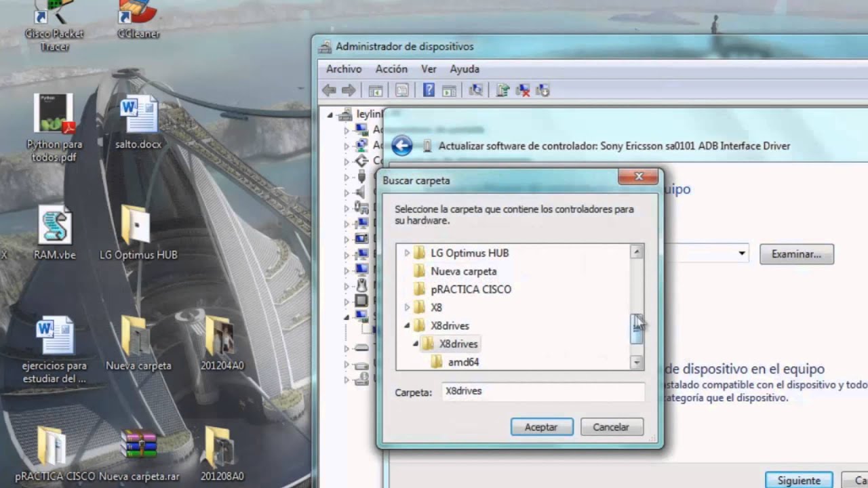The width and height of the screenshot is (868, 488).
Task: Select the CCleaner desktop shortcut
Action: tap(138, 19)
